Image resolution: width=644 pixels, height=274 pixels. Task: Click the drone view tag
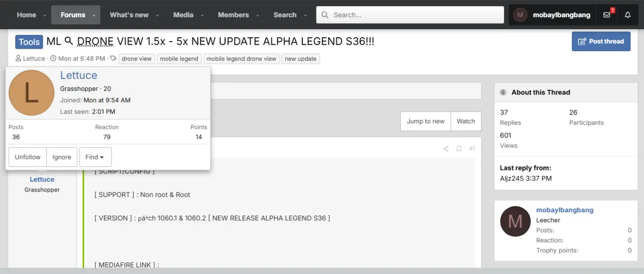(x=137, y=59)
